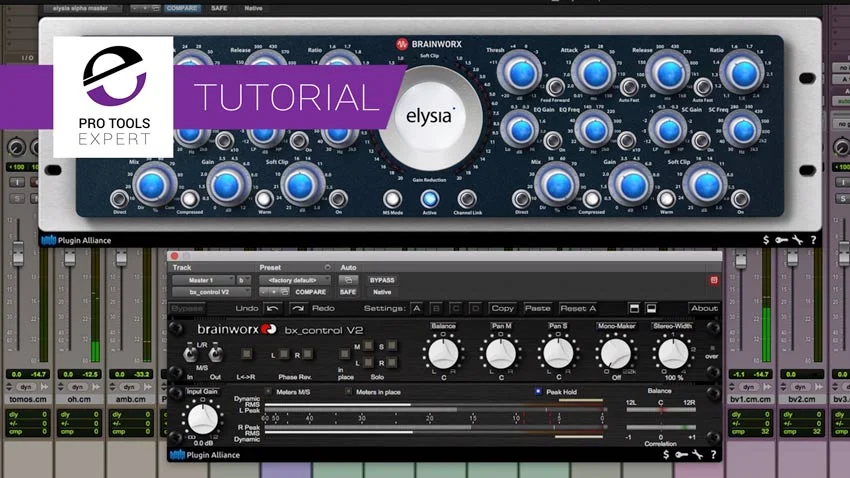Click the Copy settings button
The height and width of the screenshot is (478, 850).
[x=503, y=308]
